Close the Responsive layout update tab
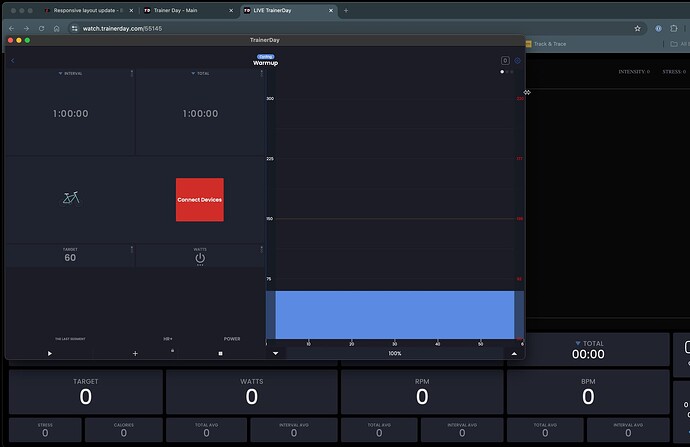The height and width of the screenshot is (447, 690). click(131, 11)
